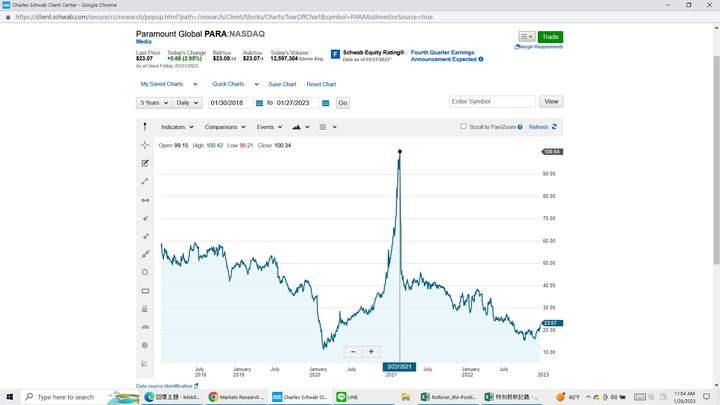Select the rectangle shape tool

pyautogui.click(x=145, y=291)
